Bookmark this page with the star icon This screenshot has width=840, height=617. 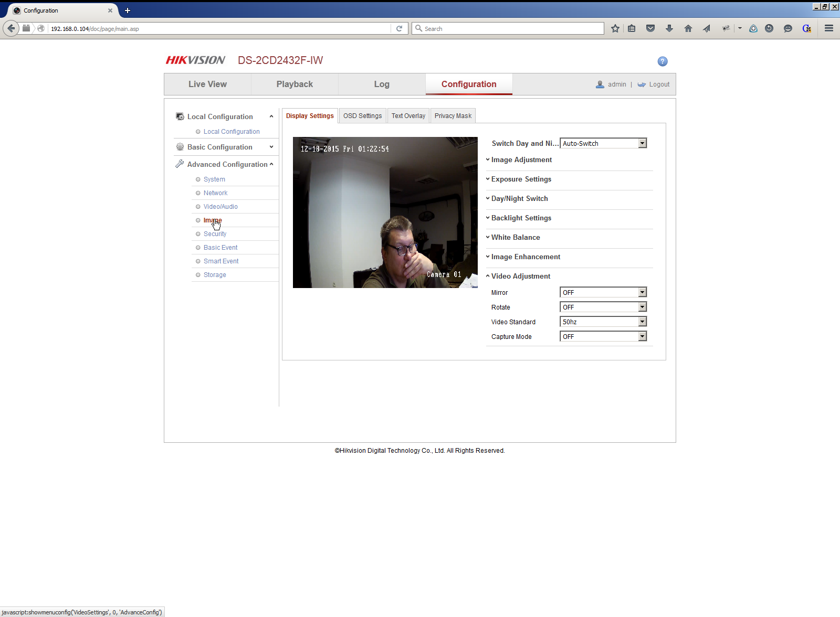coord(615,28)
